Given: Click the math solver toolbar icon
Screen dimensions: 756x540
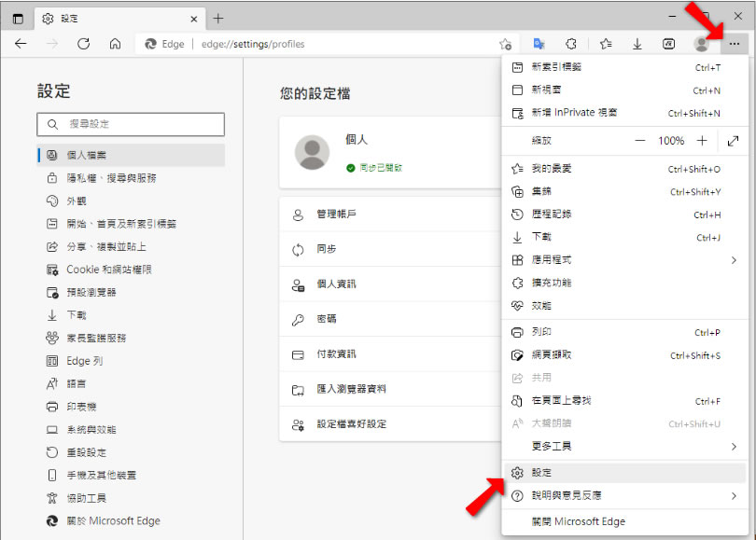Looking at the screenshot, I should [x=668, y=44].
